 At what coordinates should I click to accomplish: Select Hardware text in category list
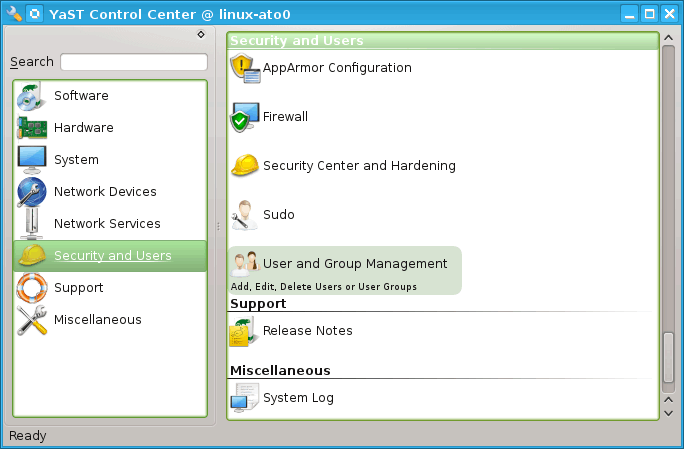point(84,127)
